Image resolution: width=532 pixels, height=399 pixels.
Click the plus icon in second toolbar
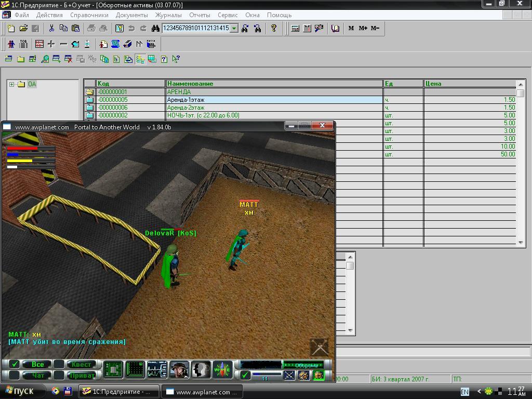pos(51,44)
